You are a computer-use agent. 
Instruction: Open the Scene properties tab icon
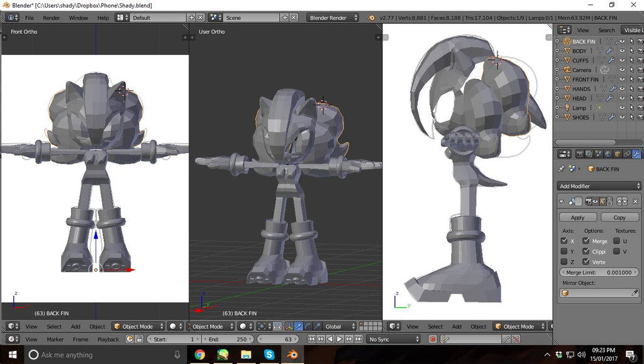[x=599, y=154]
